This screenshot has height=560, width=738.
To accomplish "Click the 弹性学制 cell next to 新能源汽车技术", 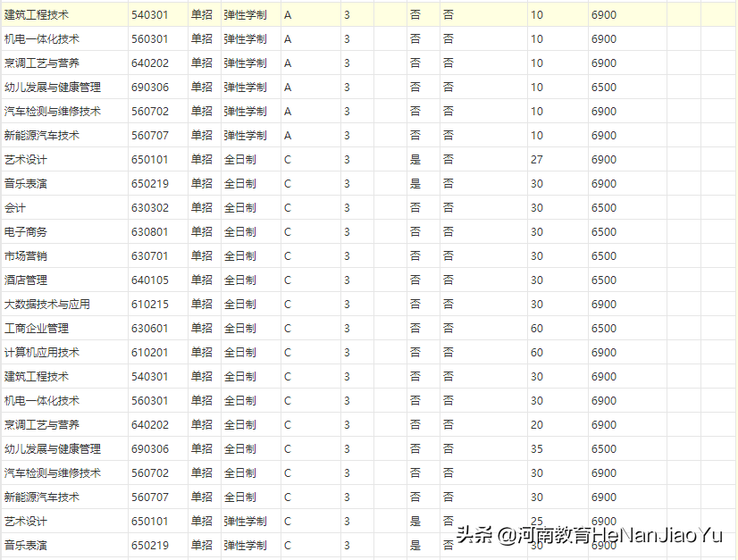I will pos(246,135).
